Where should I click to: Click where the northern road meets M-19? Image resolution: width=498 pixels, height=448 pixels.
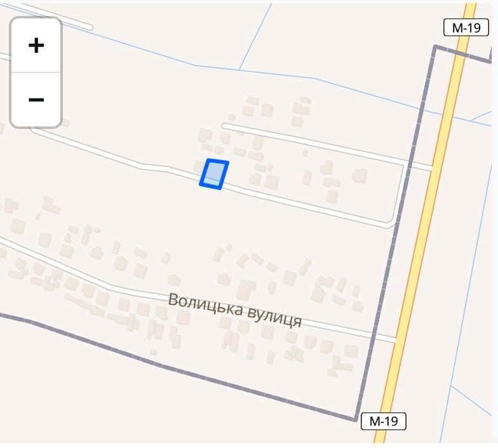tap(432, 168)
